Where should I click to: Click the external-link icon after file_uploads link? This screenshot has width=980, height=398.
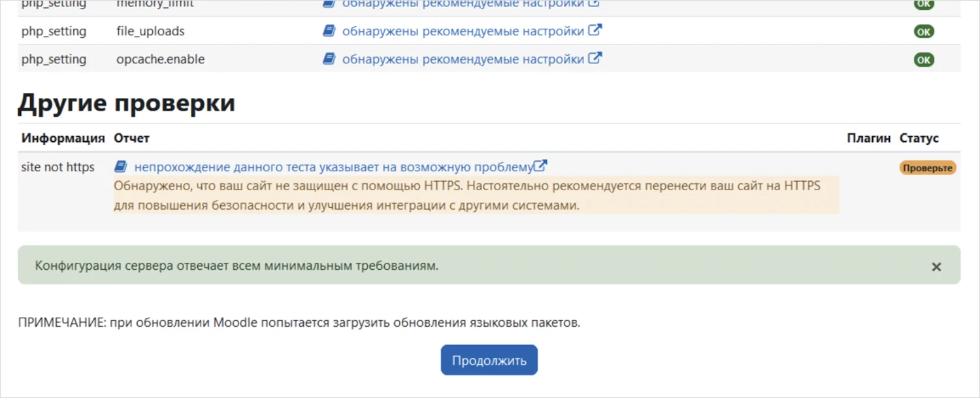(x=595, y=30)
